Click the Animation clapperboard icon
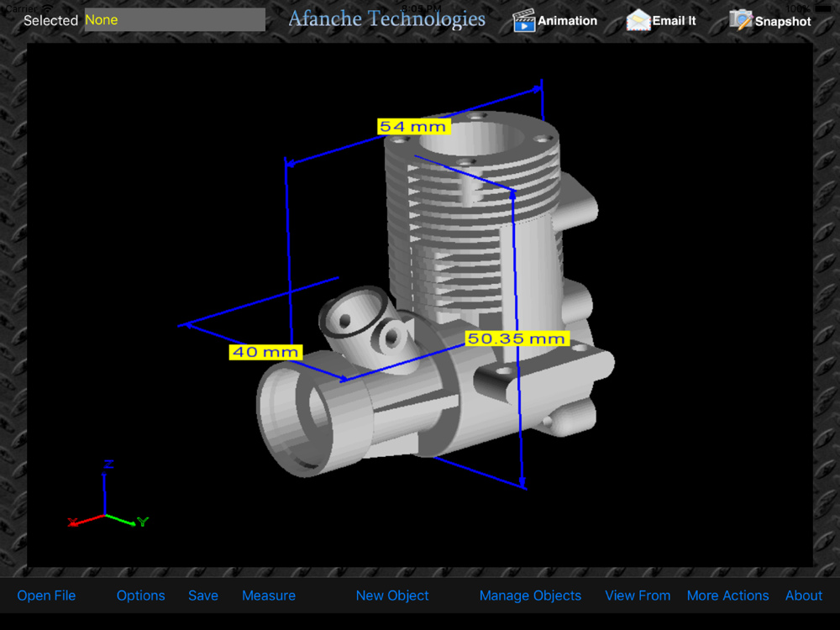The height and width of the screenshot is (630, 840). click(523, 21)
